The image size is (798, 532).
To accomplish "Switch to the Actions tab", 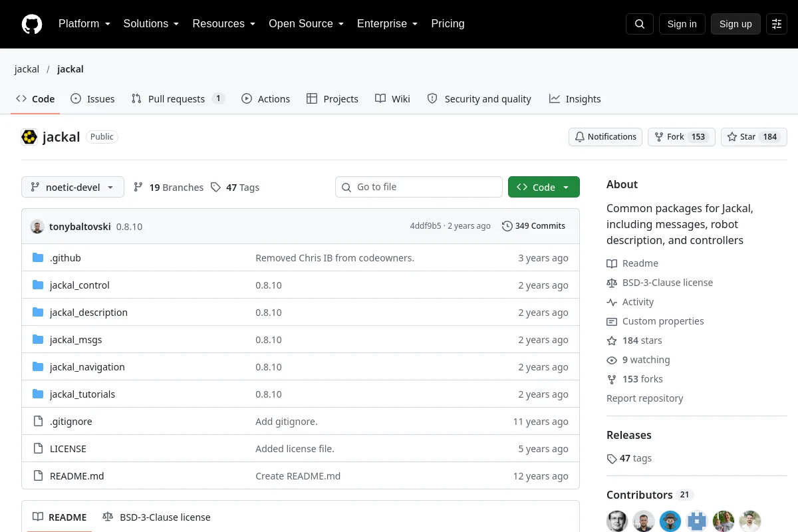I will coord(265,99).
